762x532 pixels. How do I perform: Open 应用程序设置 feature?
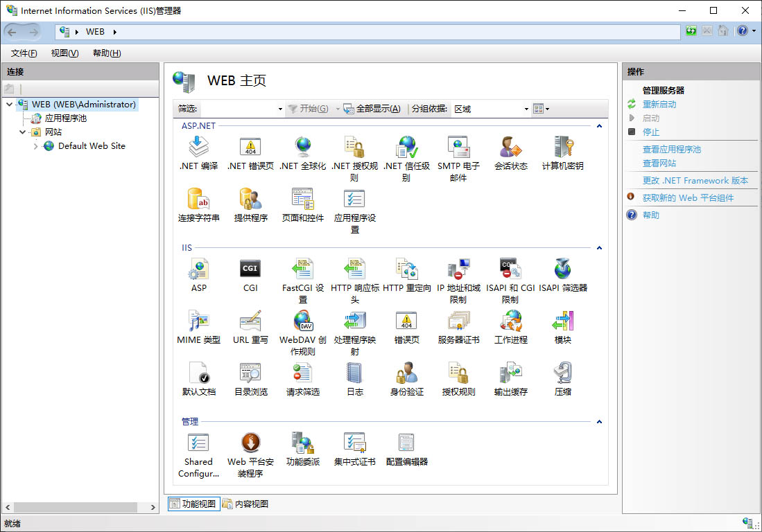(x=355, y=211)
